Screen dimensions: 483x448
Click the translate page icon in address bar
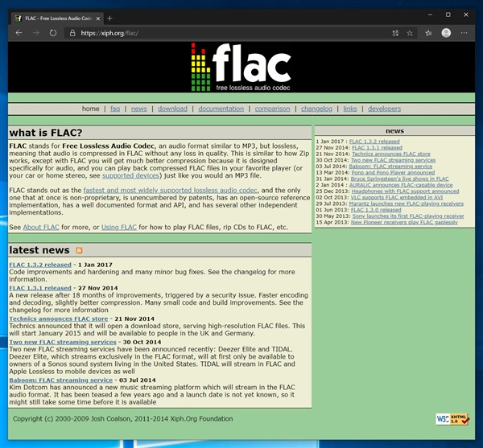(x=395, y=33)
